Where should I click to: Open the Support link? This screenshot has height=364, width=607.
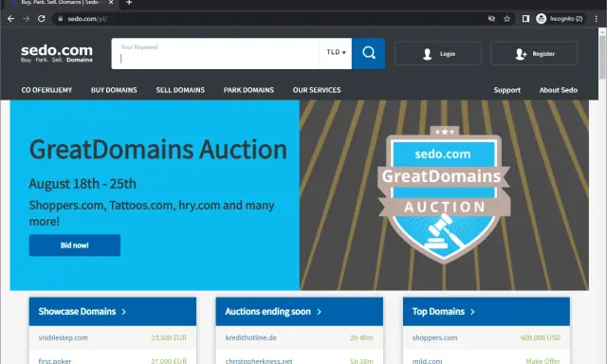pyautogui.click(x=506, y=90)
